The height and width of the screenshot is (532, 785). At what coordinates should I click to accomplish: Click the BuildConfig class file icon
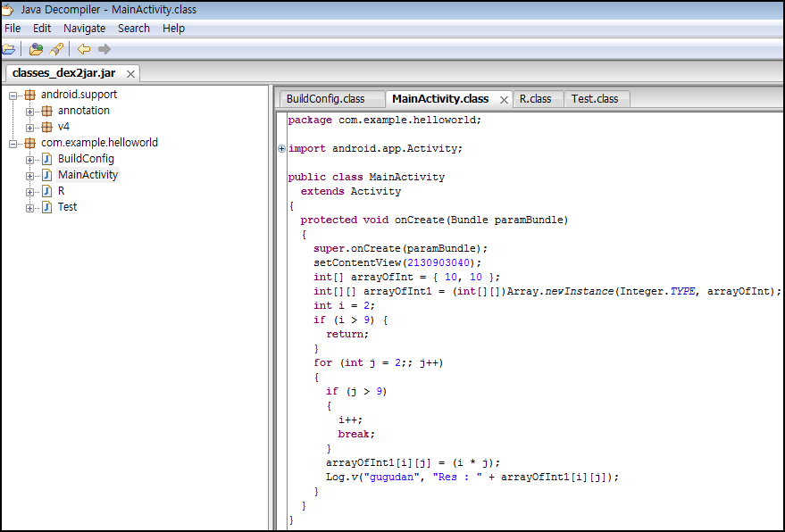click(47, 159)
